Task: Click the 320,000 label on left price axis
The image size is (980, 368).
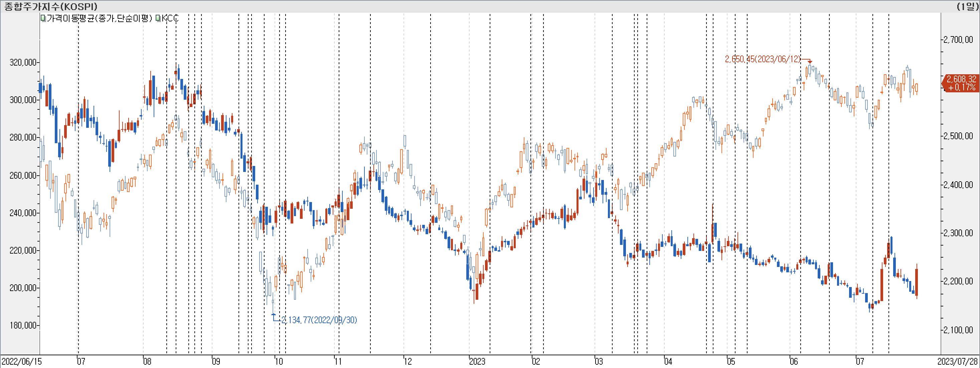Action: point(23,63)
